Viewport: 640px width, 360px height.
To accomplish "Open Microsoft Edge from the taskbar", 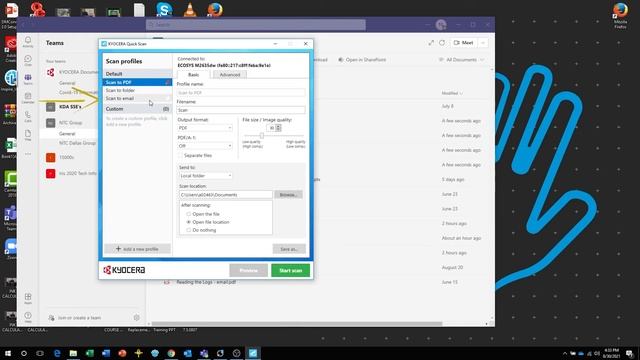I will (x=57, y=353).
